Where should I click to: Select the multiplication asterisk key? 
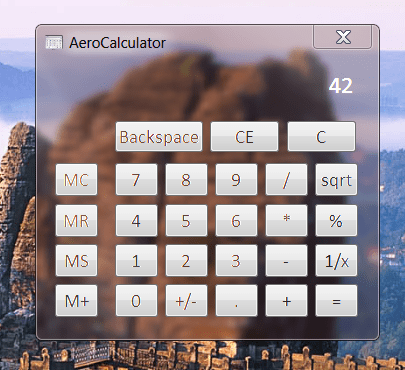(x=286, y=221)
